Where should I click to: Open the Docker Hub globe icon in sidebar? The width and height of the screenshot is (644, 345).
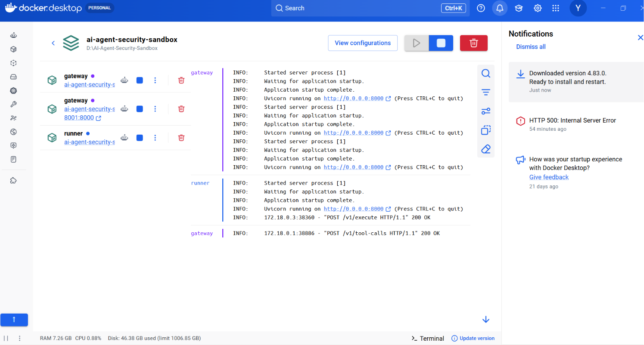click(x=13, y=132)
